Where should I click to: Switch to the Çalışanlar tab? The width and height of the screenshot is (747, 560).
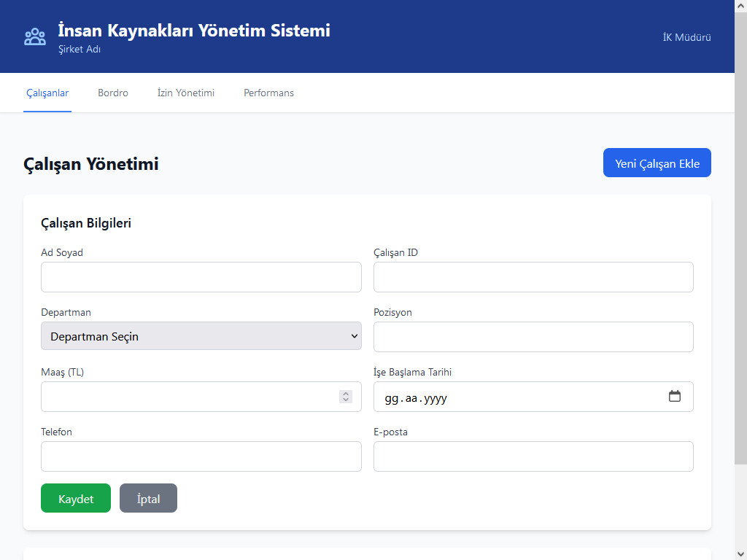(47, 93)
